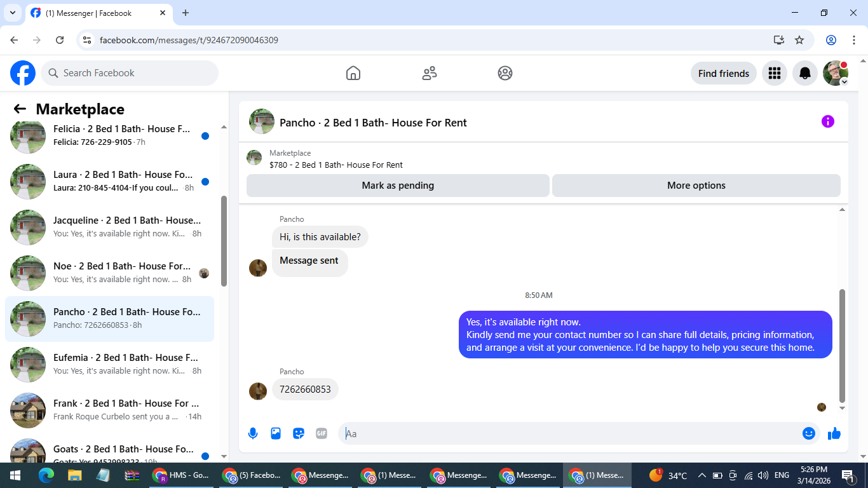Focus the Search Facebook field

130,73
